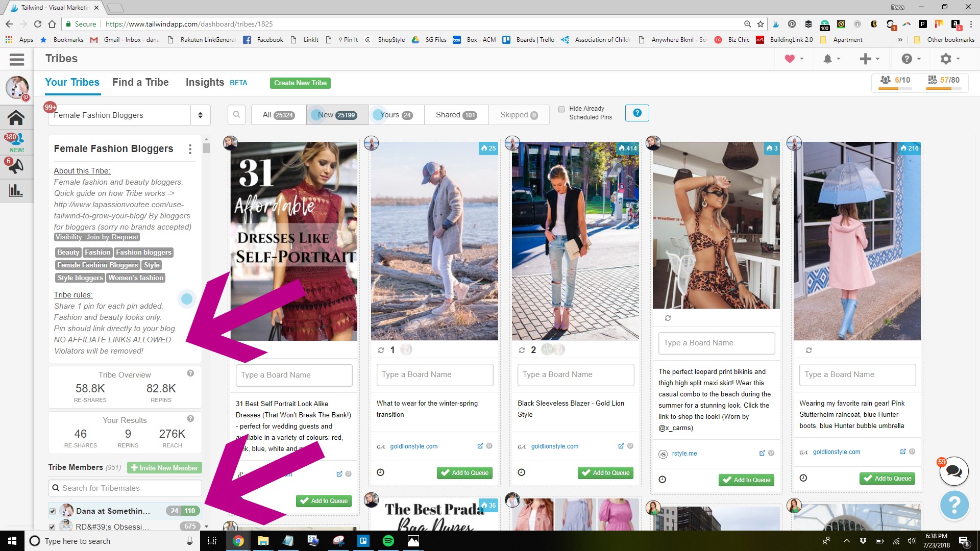Click Invite New Member button
Screen dimensions: 980x551
click(164, 468)
